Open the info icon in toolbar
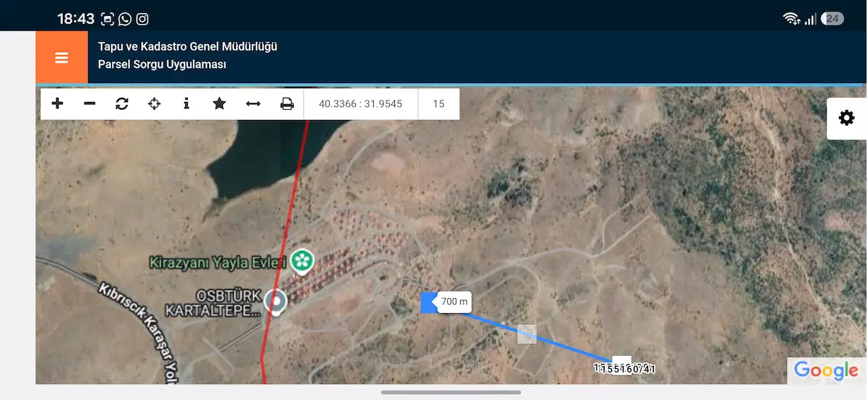 (187, 103)
